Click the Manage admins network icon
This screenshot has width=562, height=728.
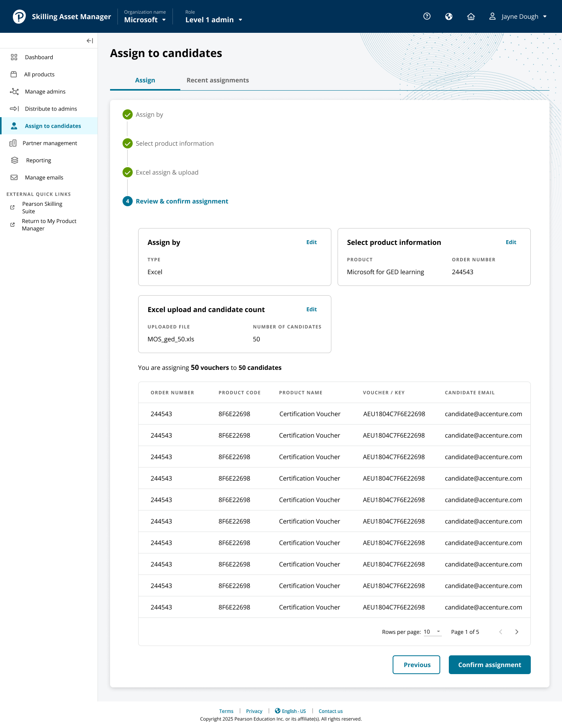(14, 91)
